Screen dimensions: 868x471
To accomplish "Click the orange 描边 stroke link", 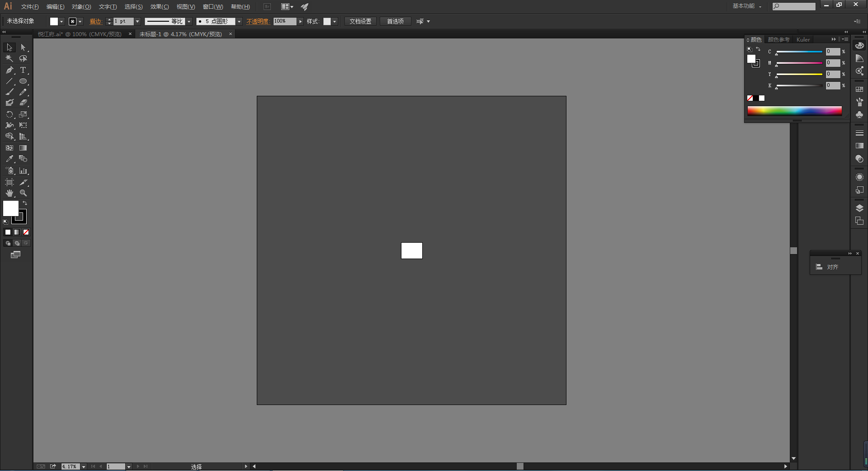I will tap(95, 22).
